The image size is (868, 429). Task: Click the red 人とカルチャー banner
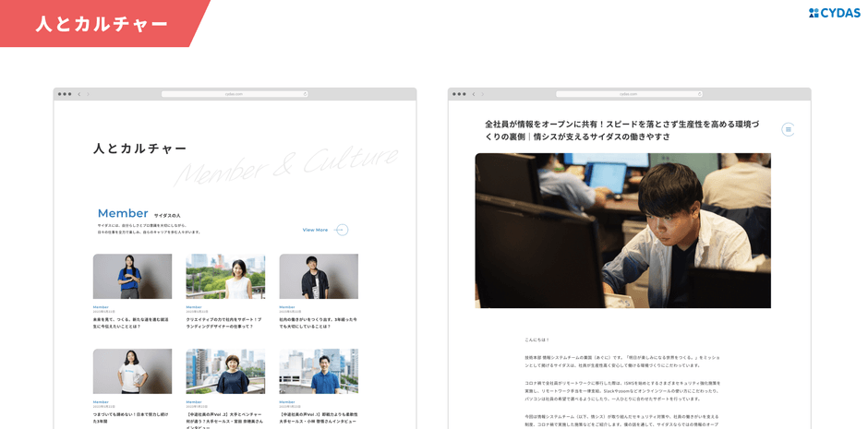[x=102, y=24]
